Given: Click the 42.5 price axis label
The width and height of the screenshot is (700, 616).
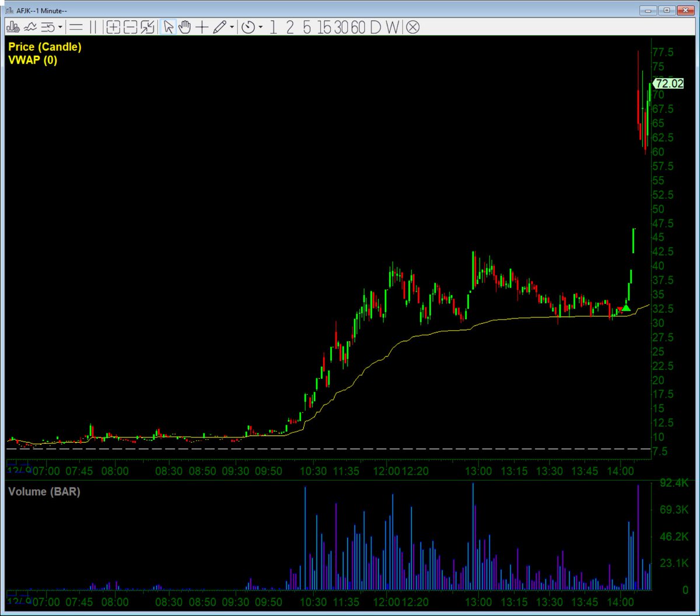Looking at the screenshot, I should (x=663, y=251).
